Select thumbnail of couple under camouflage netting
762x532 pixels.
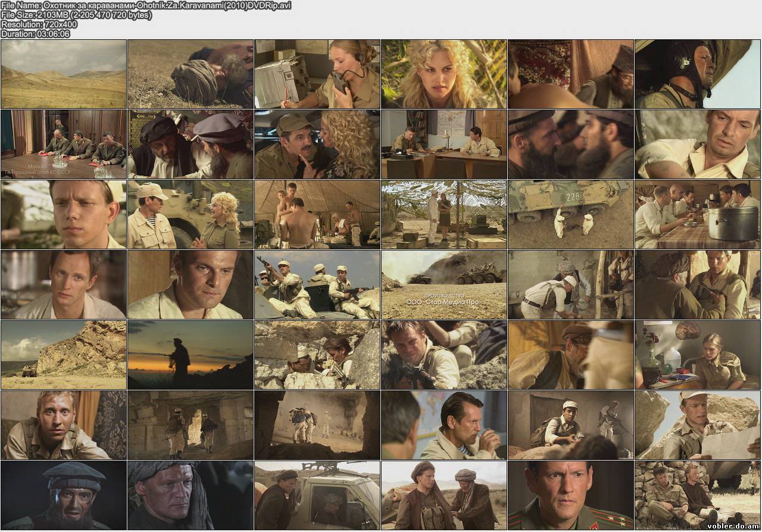click(444, 215)
